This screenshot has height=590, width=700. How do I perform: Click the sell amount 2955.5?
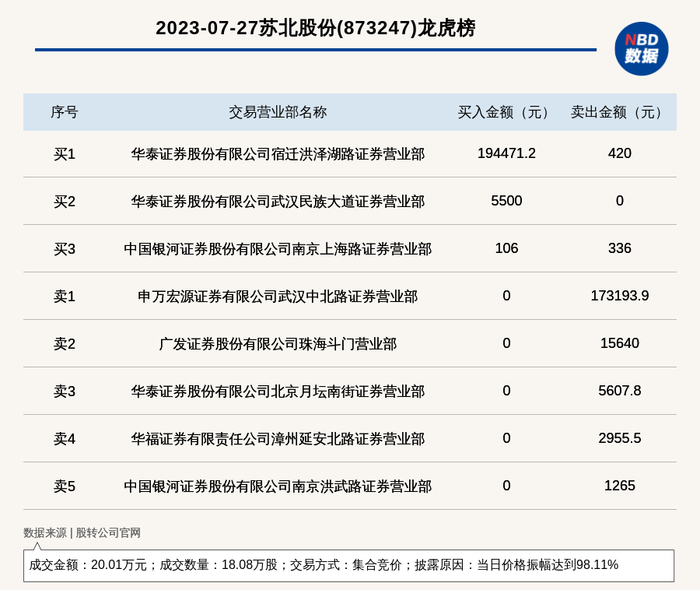[620, 438]
